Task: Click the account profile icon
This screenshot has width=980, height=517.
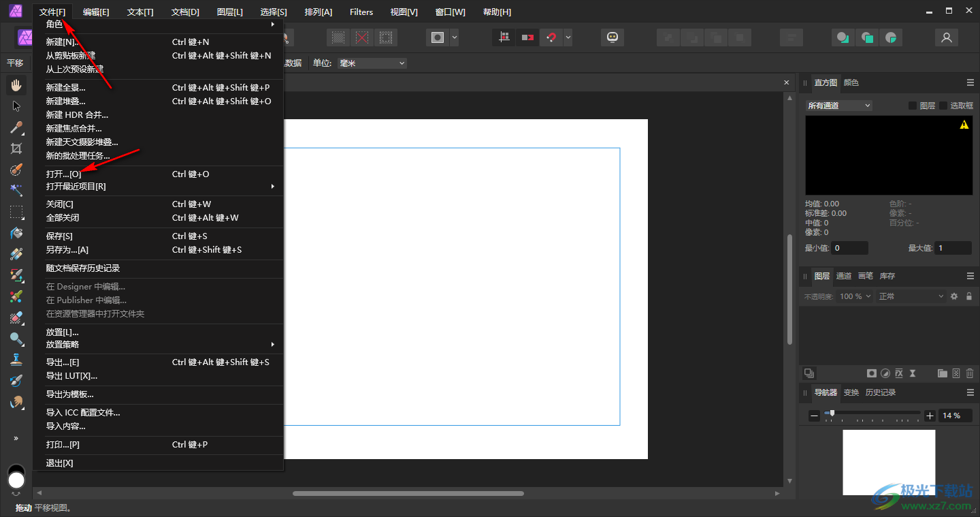Action: (x=946, y=37)
